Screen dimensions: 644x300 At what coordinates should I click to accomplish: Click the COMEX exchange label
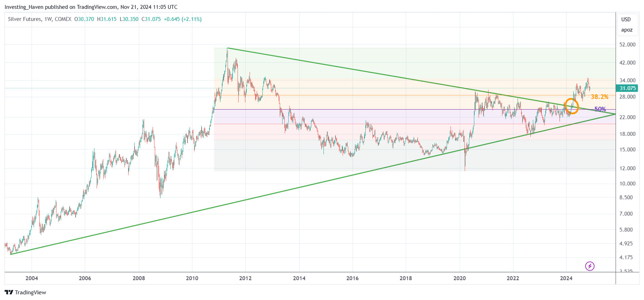[63, 19]
